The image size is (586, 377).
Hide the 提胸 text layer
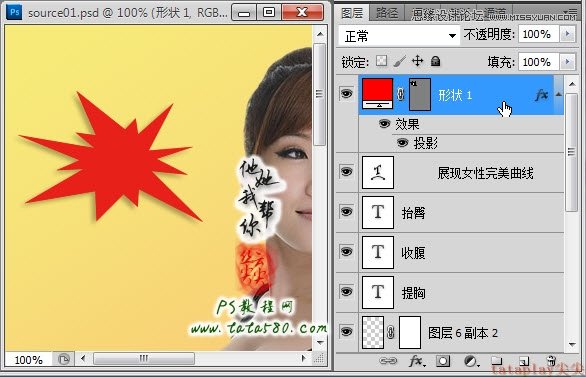[346, 291]
